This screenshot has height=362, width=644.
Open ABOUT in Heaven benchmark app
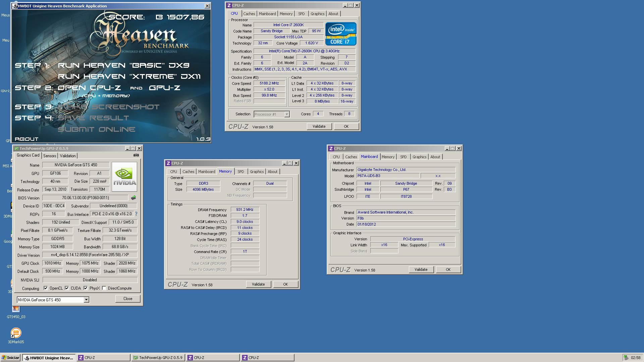[26, 139]
